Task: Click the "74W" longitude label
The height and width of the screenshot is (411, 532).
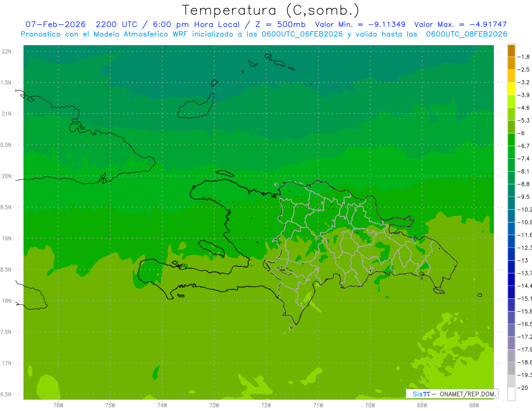Action: click(x=162, y=405)
